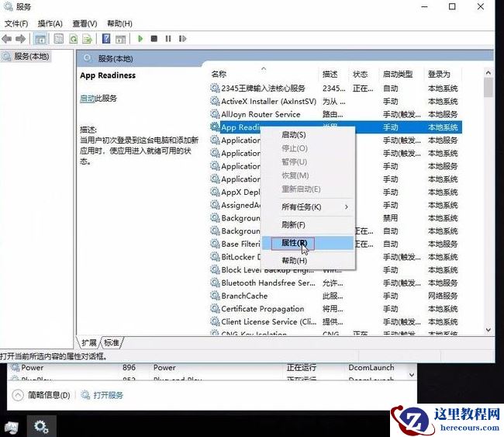
Task: Expand 所有任务(K) submenu arrow
Action: click(x=346, y=207)
